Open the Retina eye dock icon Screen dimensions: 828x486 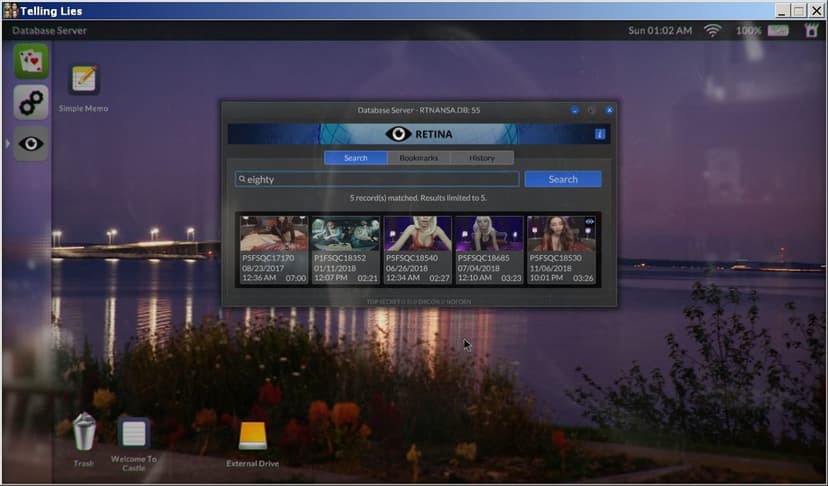[x=31, y=144]
